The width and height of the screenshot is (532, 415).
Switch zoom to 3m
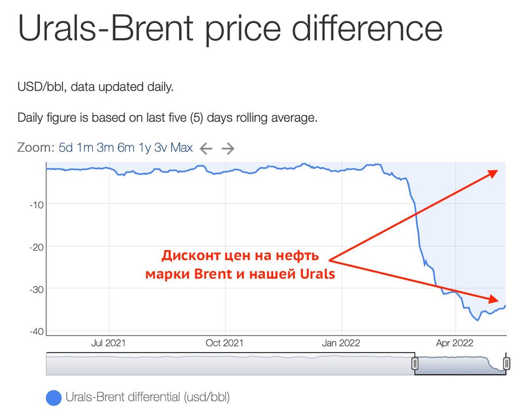106,148
